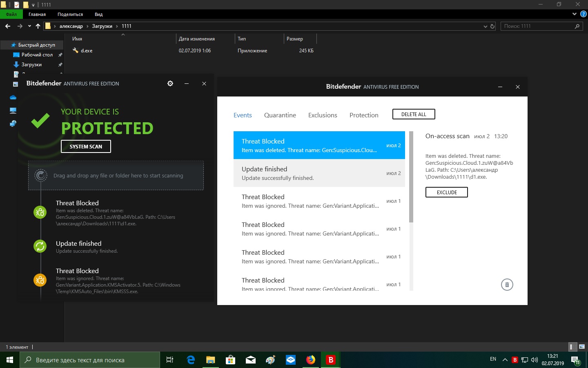Image resolution: width=588 pixels, height=368 pixels.
Task: Click the orange Threat Blocked bug icon
Action: [x=40, y=280]
